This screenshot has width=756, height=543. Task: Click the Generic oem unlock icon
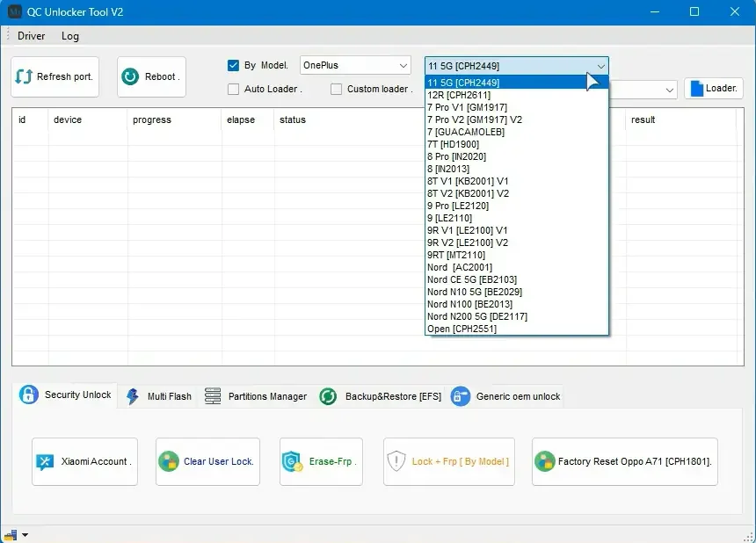coord(460,396)
